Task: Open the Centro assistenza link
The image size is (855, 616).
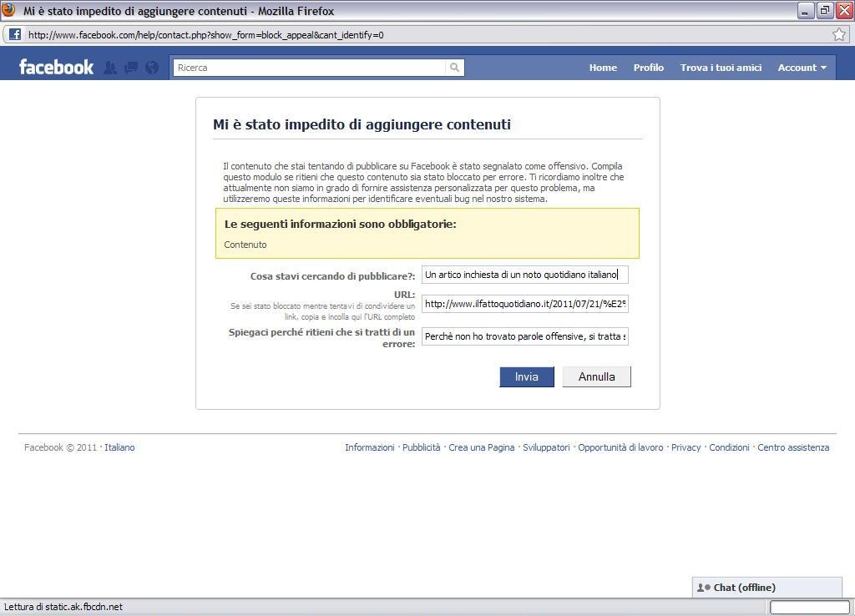Action: click(793, 447)
